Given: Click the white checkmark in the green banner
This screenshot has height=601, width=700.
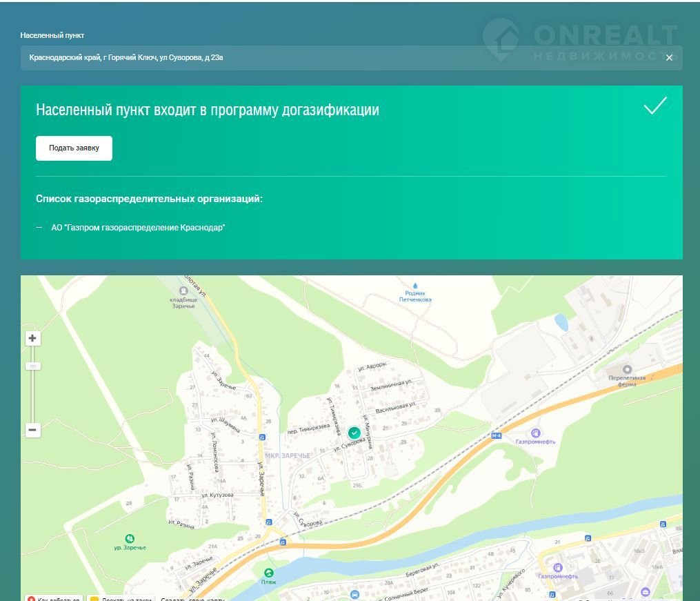Looking at the screenshot, I should click(x=654, y=106).
